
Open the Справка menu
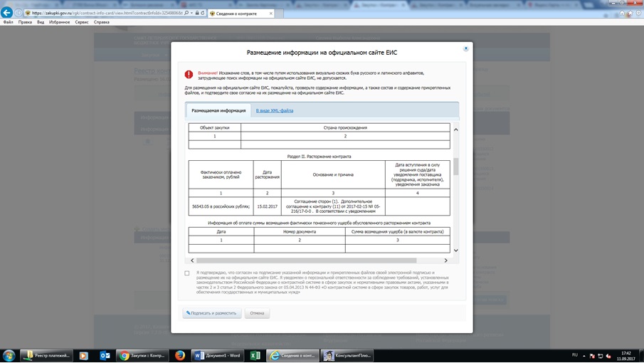(x=102, y=22)
